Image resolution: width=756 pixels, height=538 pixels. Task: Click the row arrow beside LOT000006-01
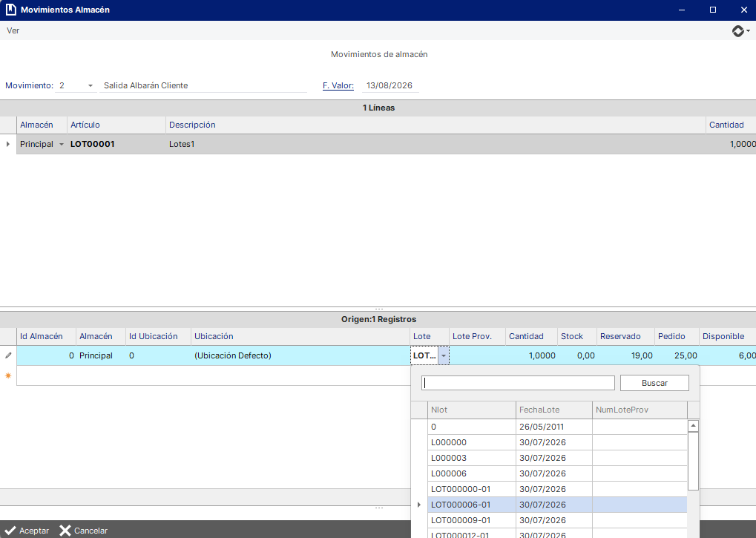pos(419,505)
